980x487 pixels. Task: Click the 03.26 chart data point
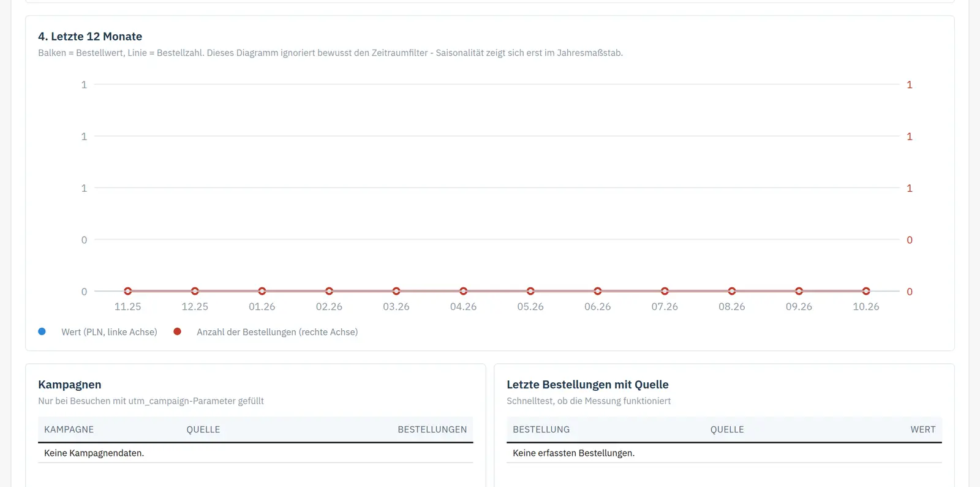coord(396,291)
